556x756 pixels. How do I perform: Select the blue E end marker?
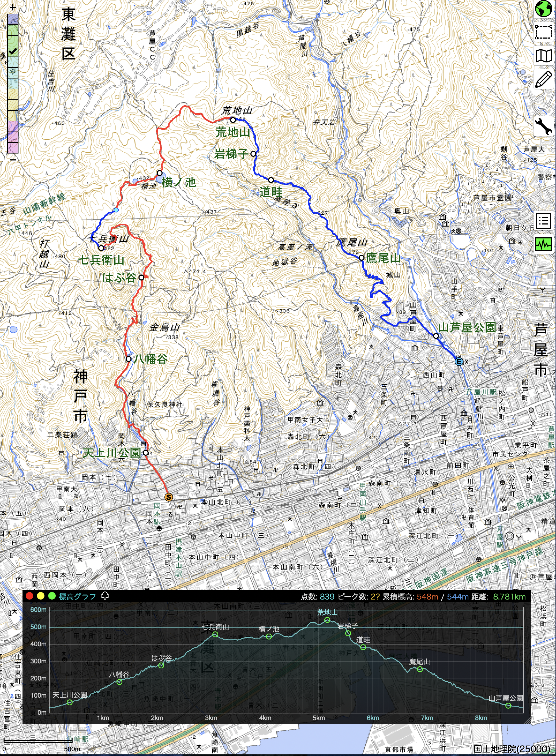click(x=459, y=361)
